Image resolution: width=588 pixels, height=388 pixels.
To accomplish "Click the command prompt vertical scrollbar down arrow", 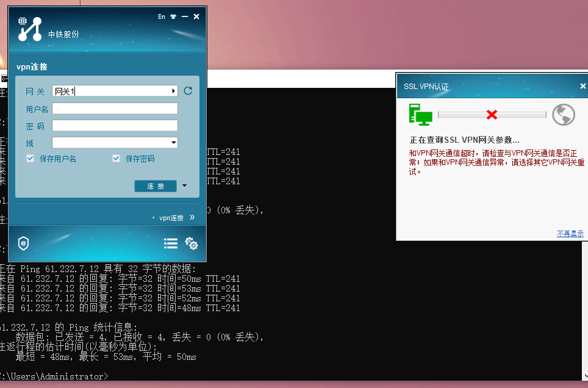I will pyautogui.click(x=585, y=376).
